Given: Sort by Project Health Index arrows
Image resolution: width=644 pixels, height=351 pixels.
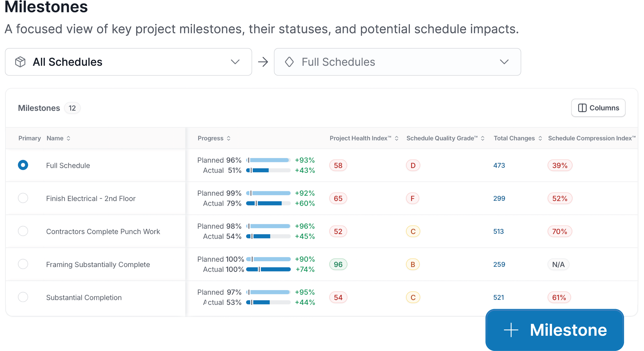Looking at the screenshot, I should (396, 138).
